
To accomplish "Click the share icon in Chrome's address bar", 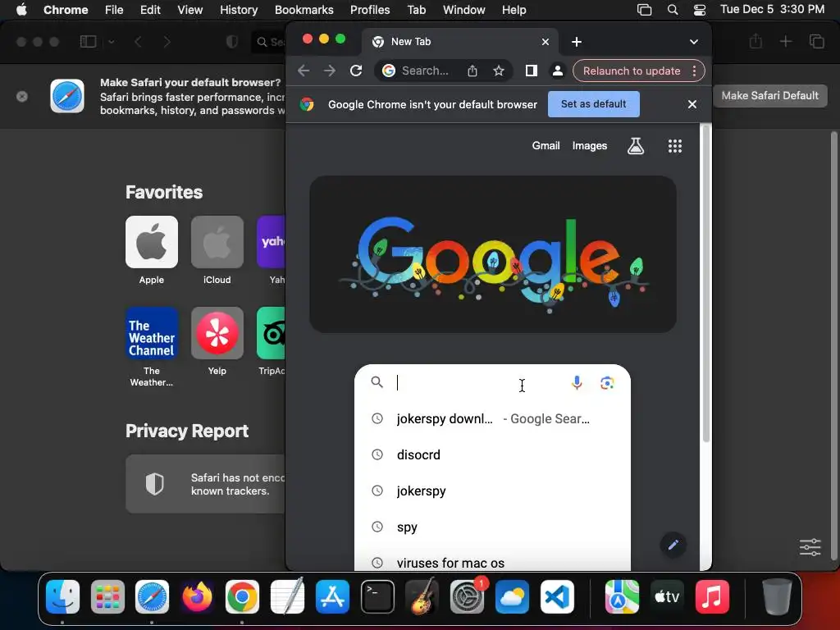I will [x=472, y=71].
